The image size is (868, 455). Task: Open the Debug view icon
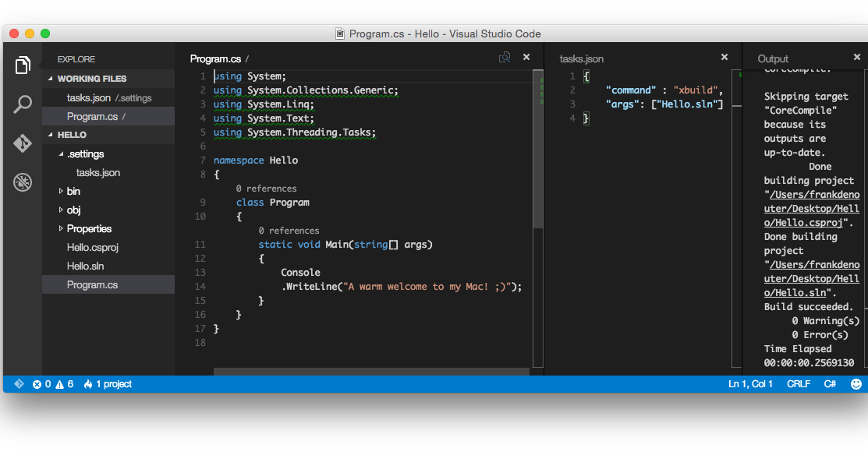coord(22,182)
